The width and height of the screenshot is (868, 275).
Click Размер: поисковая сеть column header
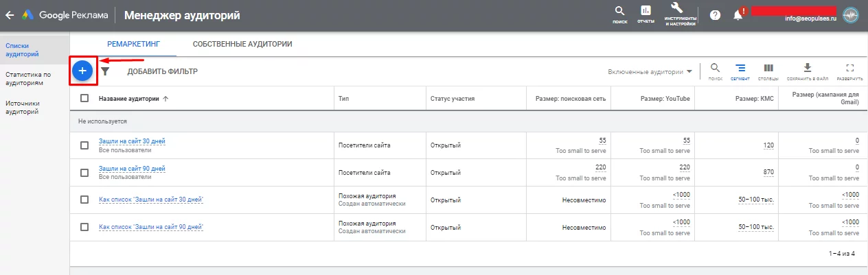[x=571, y=99]
